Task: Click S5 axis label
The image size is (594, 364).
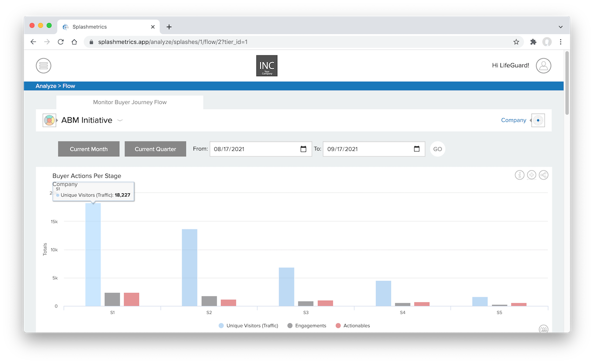Action: coord(499,313)
